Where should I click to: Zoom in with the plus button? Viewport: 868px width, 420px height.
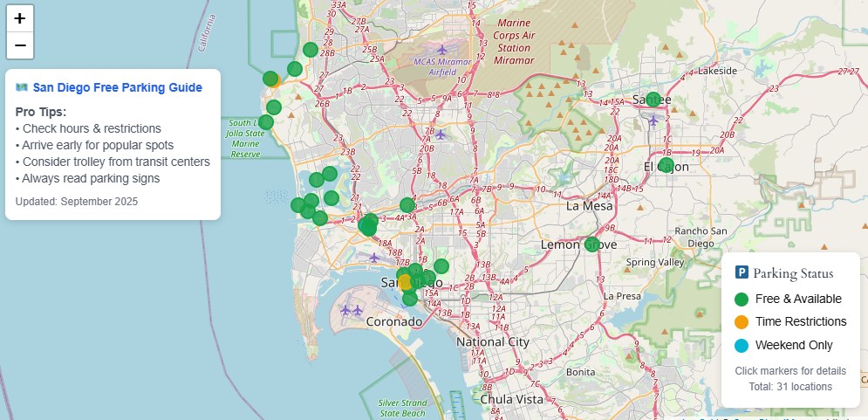coord(20,18)
